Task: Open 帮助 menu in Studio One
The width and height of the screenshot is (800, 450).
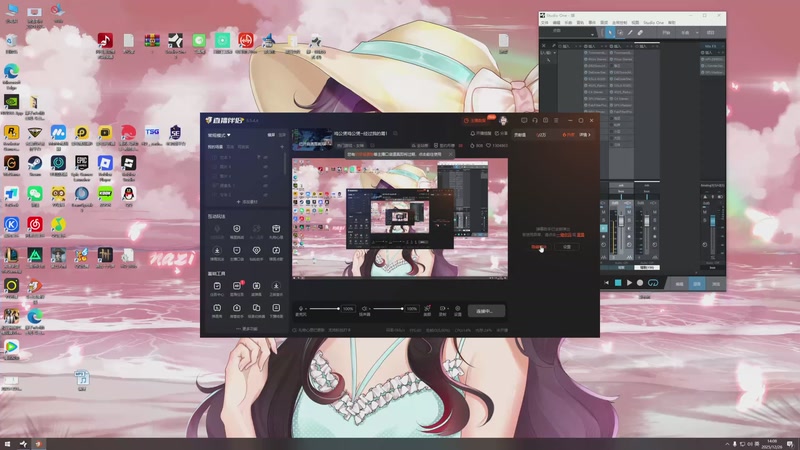Action: [x=671, y=22]
